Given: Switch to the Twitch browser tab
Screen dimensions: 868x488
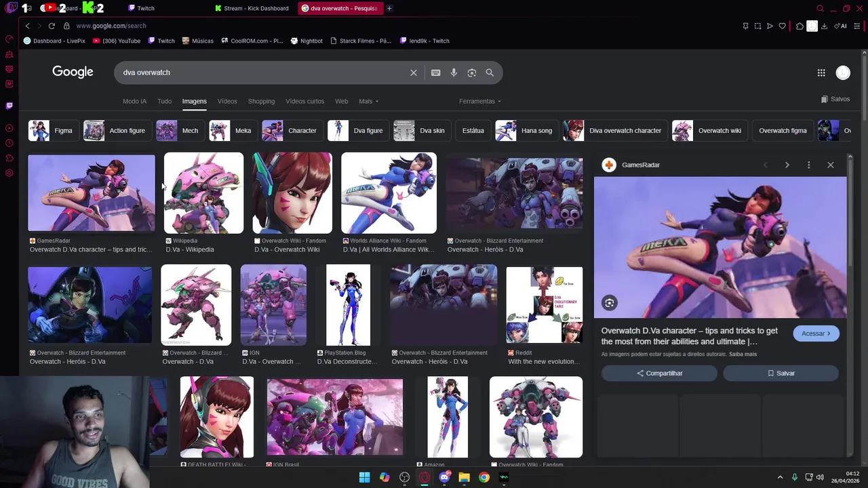Looking at the screenshot, I should click(x=141, y=8).
